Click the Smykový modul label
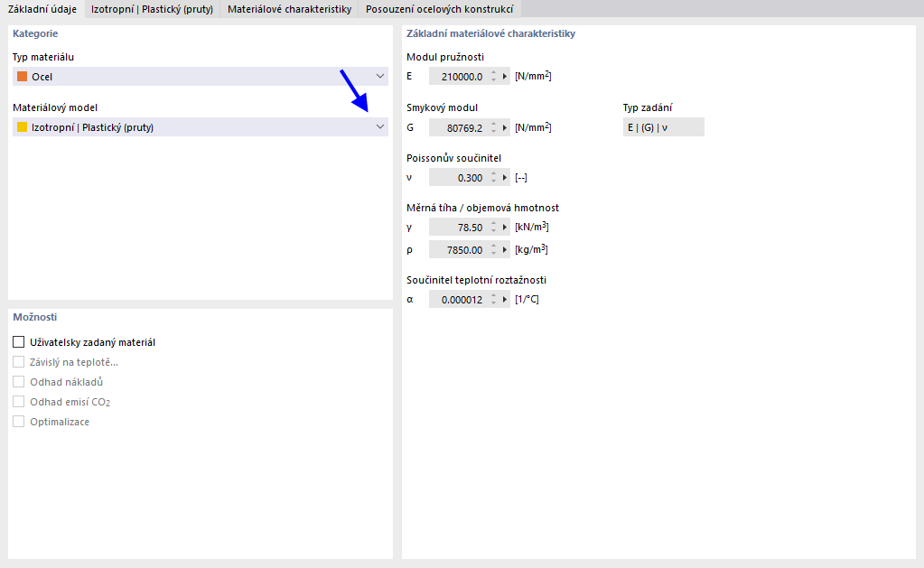This screenshot has width=924, height=568. tap(442, 107)
